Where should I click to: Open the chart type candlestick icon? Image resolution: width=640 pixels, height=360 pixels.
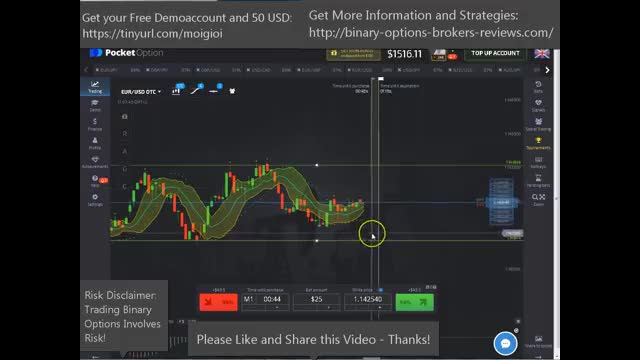(x=176, y=91)
